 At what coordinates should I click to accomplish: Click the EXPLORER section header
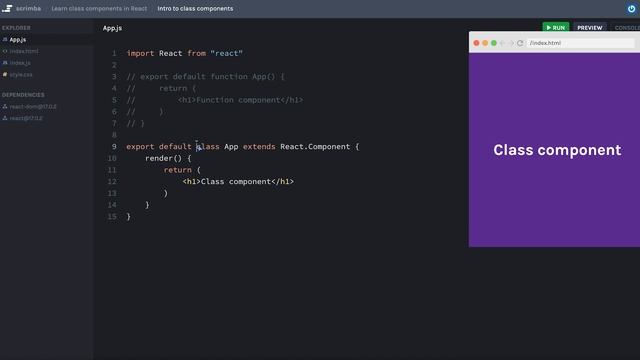point(16,28)
